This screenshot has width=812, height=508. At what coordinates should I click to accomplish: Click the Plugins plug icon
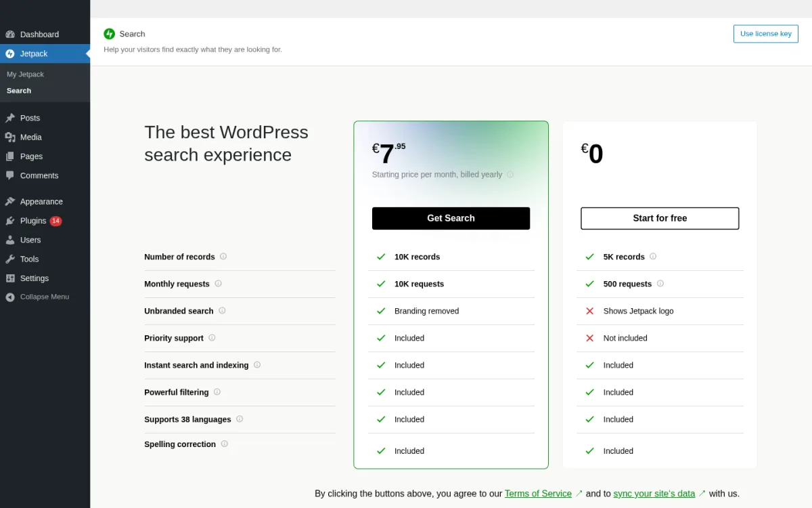10,221
